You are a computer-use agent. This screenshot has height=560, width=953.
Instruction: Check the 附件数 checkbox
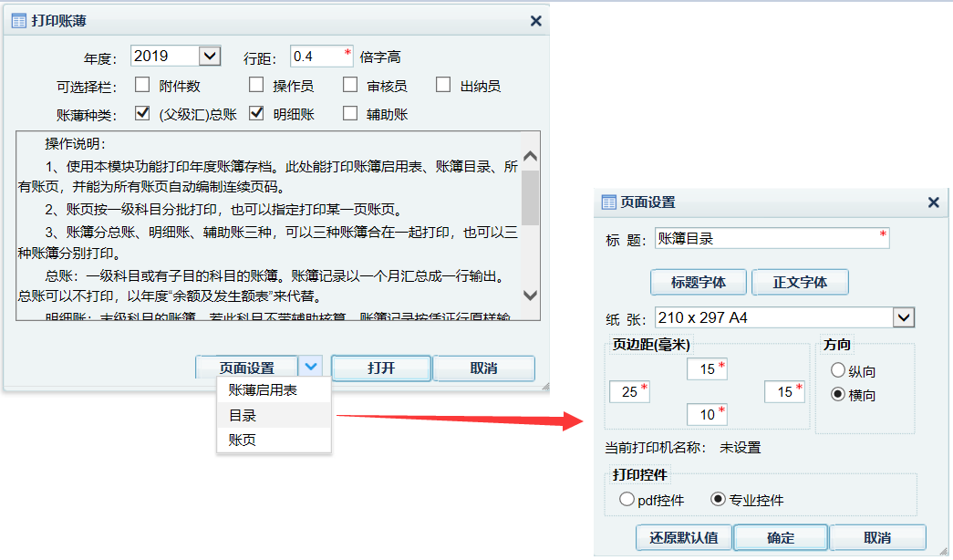pos(142,84)
